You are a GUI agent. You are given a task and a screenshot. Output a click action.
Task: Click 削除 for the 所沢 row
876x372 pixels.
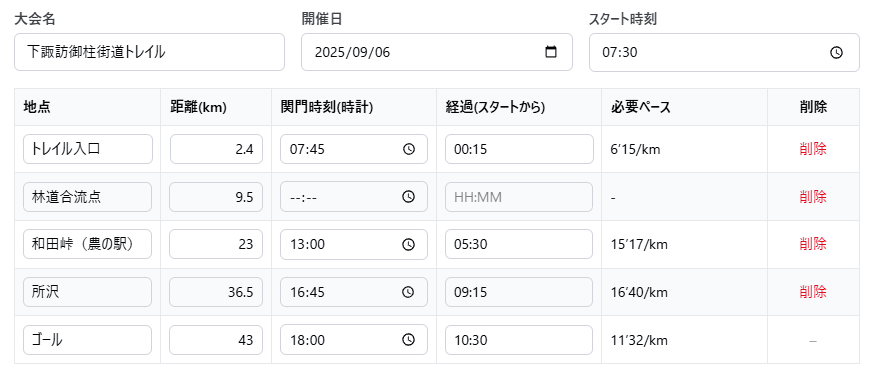pos(813,292)
